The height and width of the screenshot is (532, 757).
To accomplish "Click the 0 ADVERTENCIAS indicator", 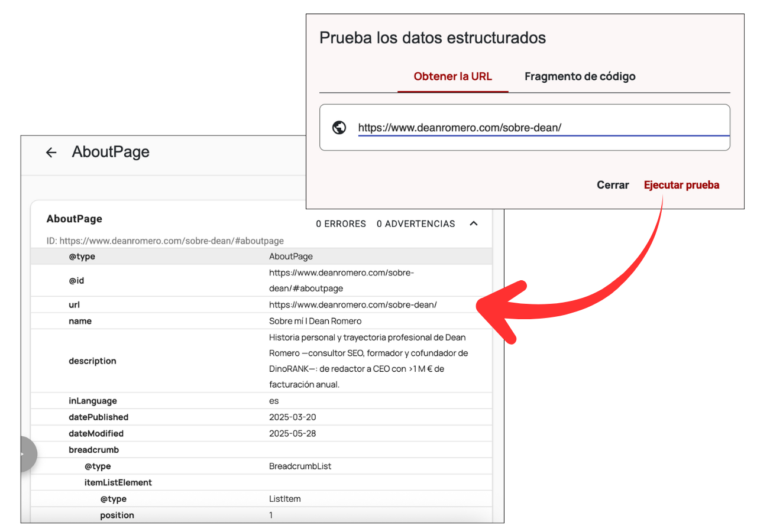I will pyautogui.click(x=416, y=224).
